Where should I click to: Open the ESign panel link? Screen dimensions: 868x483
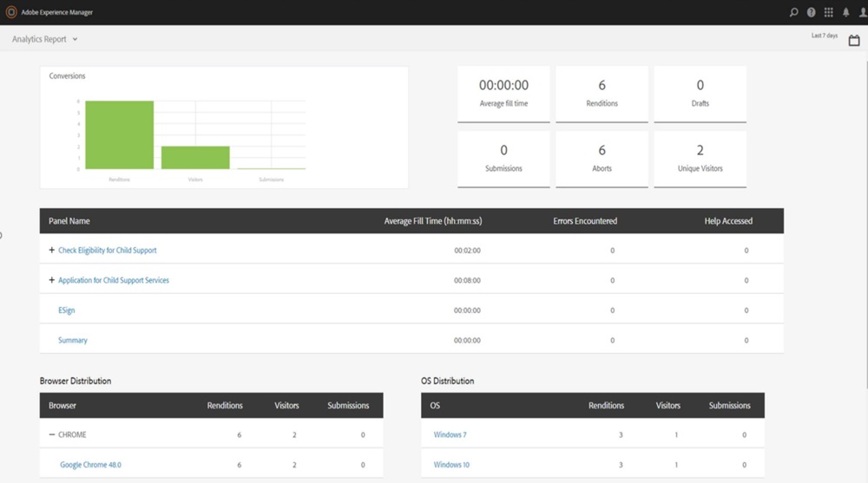coord(66,310)
